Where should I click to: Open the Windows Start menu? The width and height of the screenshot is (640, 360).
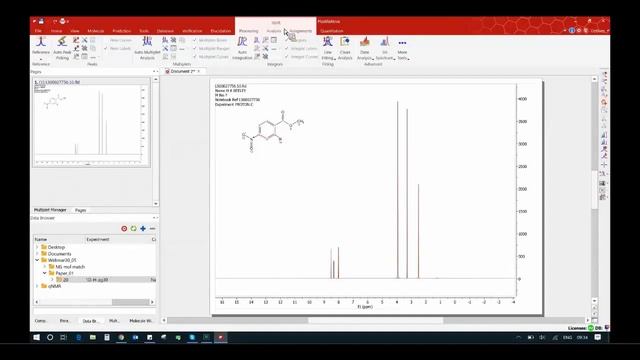[36, 338]
